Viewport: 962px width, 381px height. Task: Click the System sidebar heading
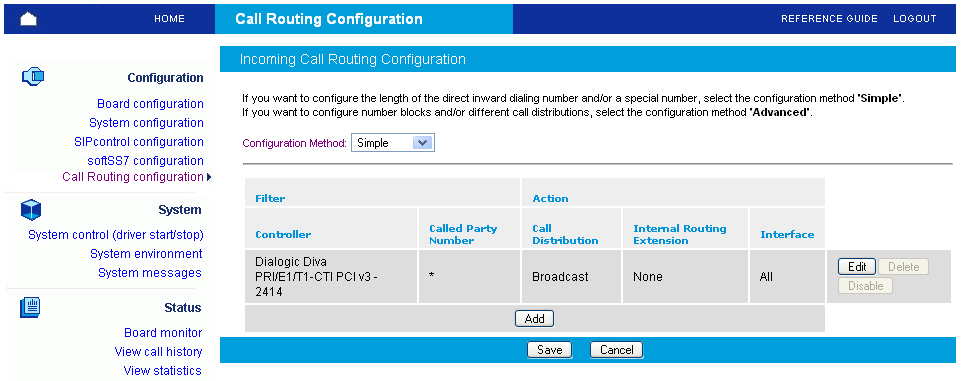click(180, 210)
